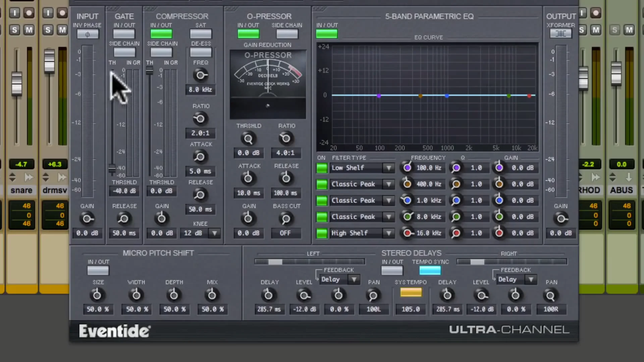Expand the left Feedback Delay dropdown
The height and width of the screenshot is (362, 644).
[354, 279]
